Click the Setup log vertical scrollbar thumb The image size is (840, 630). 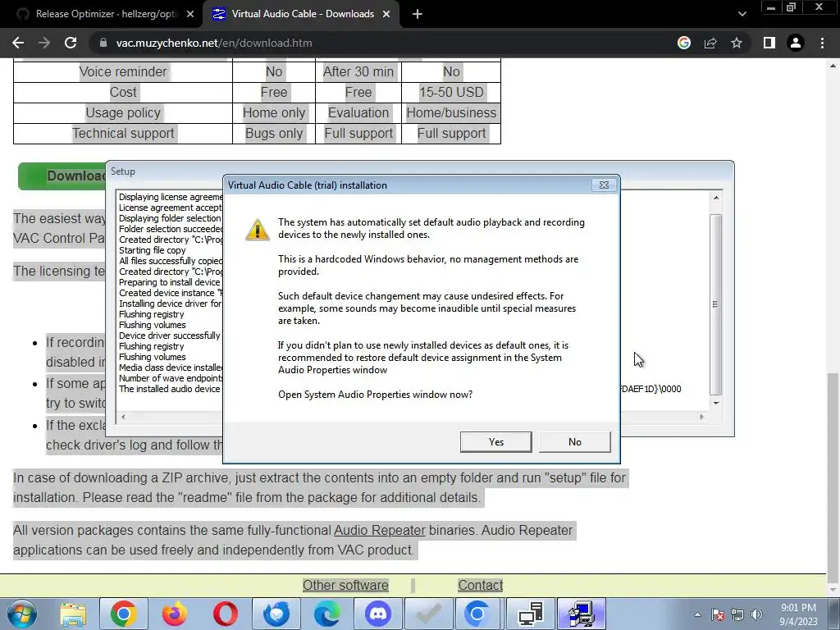tap(716, 304)
